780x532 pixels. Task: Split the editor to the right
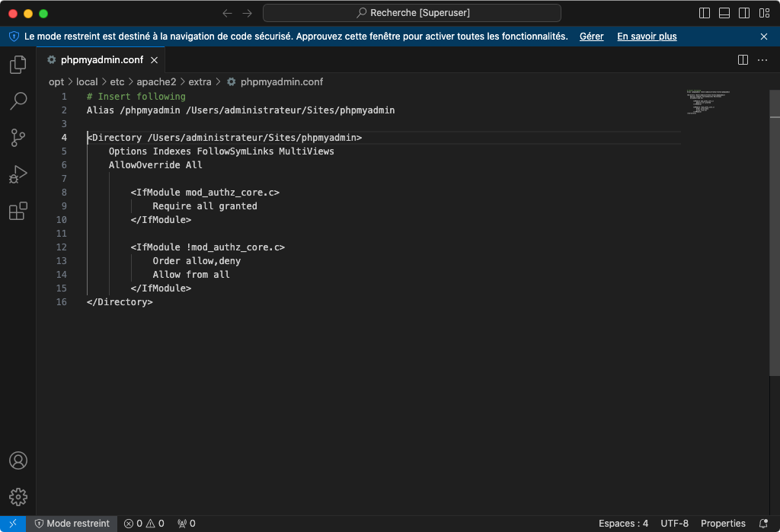[743, 60]
